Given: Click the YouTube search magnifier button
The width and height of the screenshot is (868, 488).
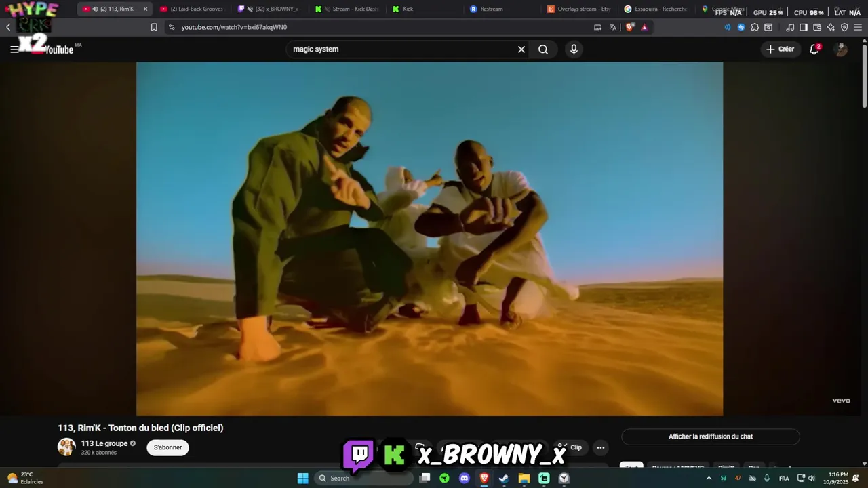Looking at the screenshot, I should (543, 49).
